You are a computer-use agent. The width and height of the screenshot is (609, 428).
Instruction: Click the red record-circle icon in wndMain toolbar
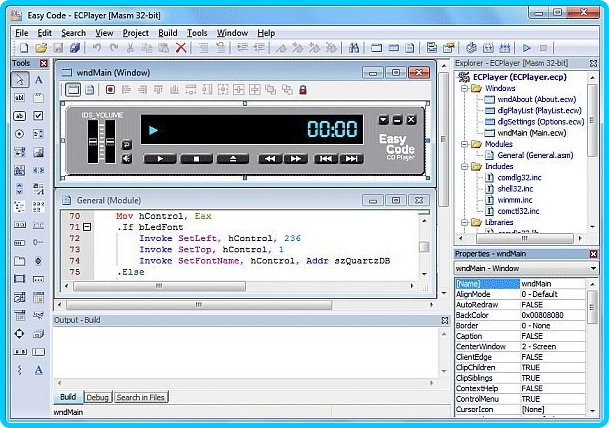click(110, 90)
